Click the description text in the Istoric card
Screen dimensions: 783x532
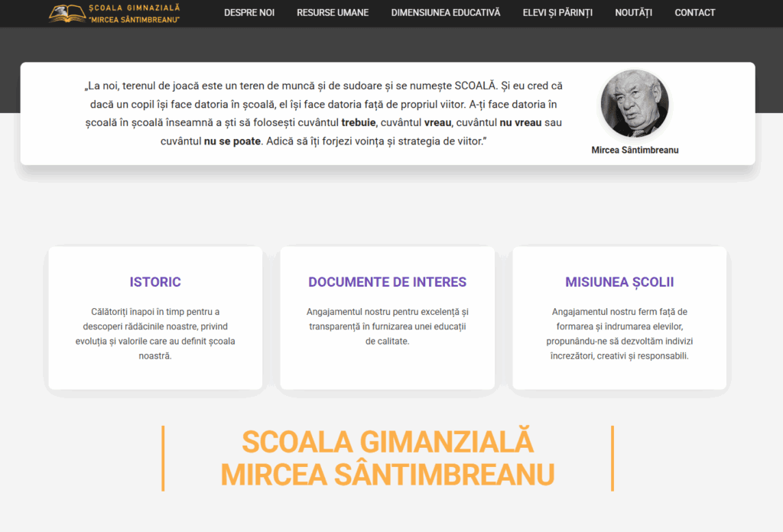(x=155, y=333)
